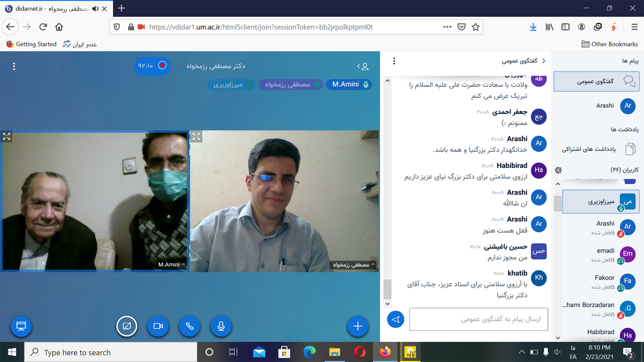Viewport: 644px width, 362px height.
Task: Select the public chat tab in sidebar
Action: pos(597,82)
